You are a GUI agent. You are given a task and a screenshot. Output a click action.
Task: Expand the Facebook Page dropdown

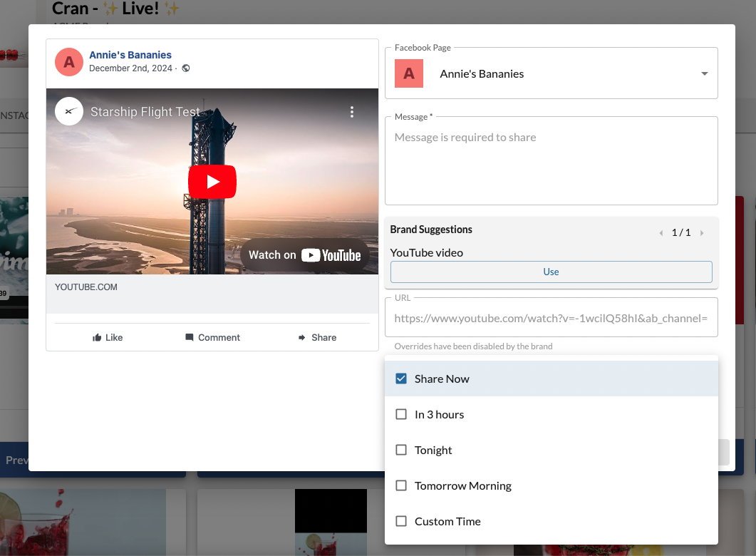pos(705,74)
